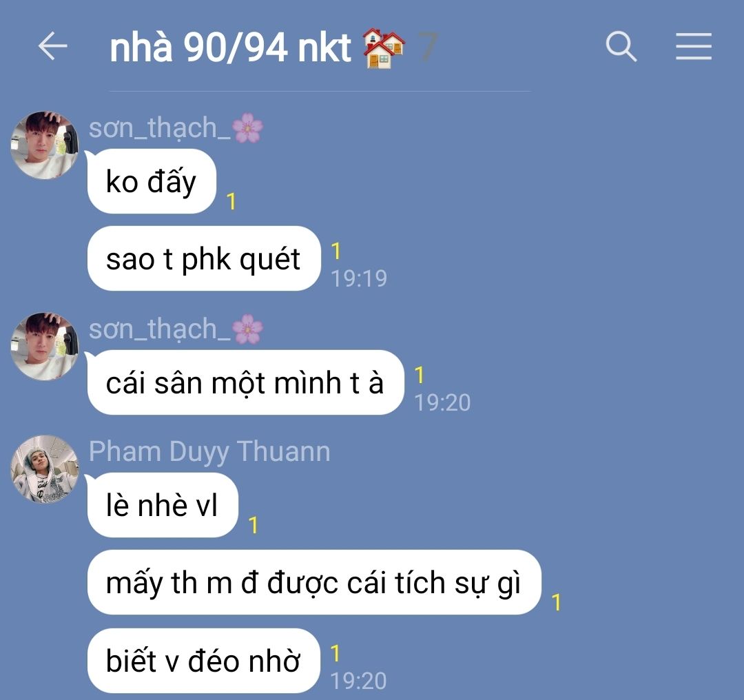The height and width of the screenshot is (700, 744).
Task: Select the "biết v đéo nhờ" bubble
Action: [203, 661]
